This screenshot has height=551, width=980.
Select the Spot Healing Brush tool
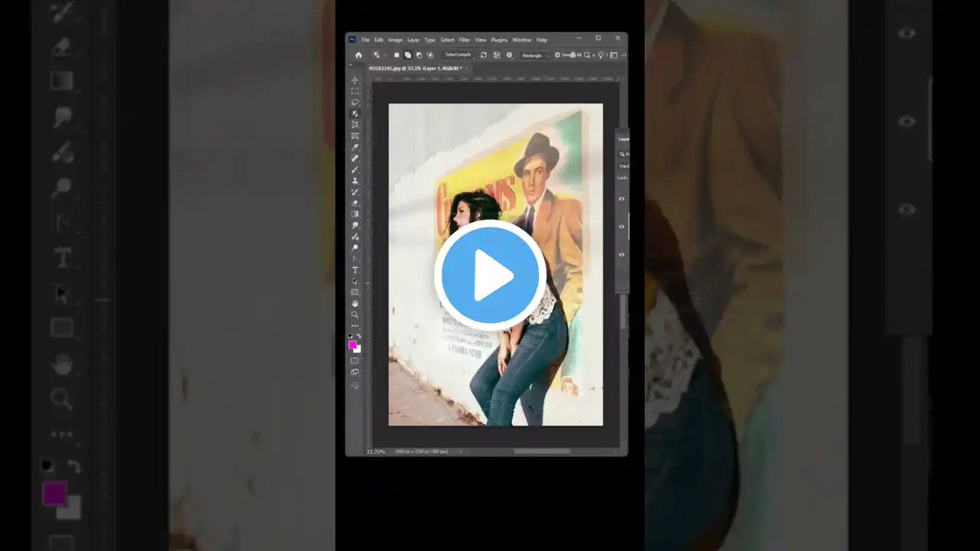pos(354,158)
